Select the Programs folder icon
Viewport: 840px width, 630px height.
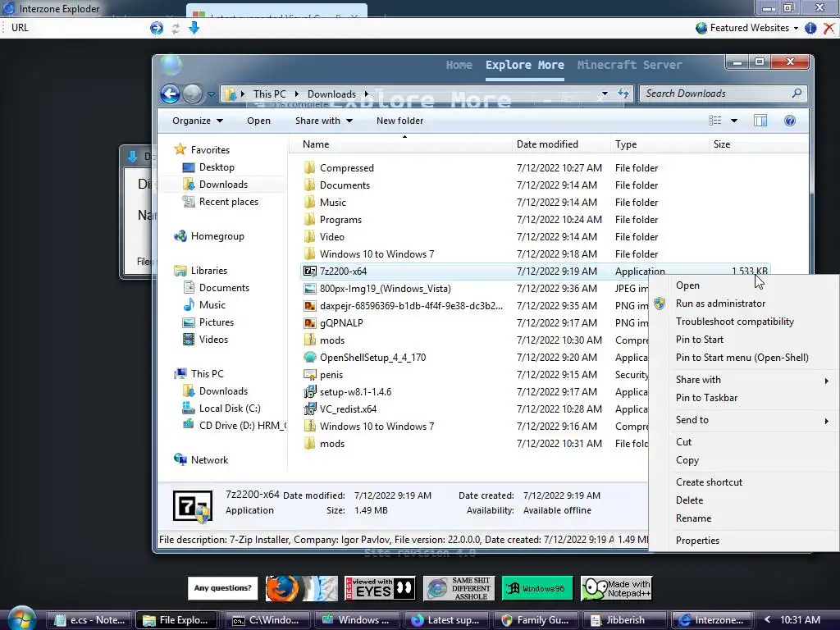click(309, 219)
